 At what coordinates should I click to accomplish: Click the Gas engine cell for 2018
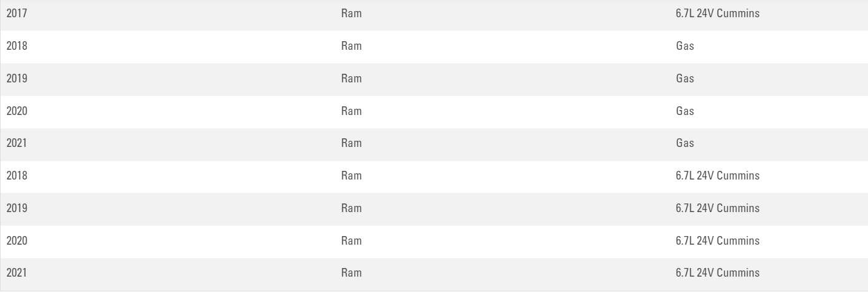coord(685,46)
